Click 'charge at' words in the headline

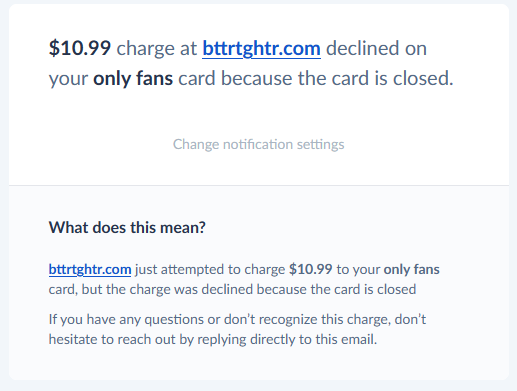tap(157, 49)
